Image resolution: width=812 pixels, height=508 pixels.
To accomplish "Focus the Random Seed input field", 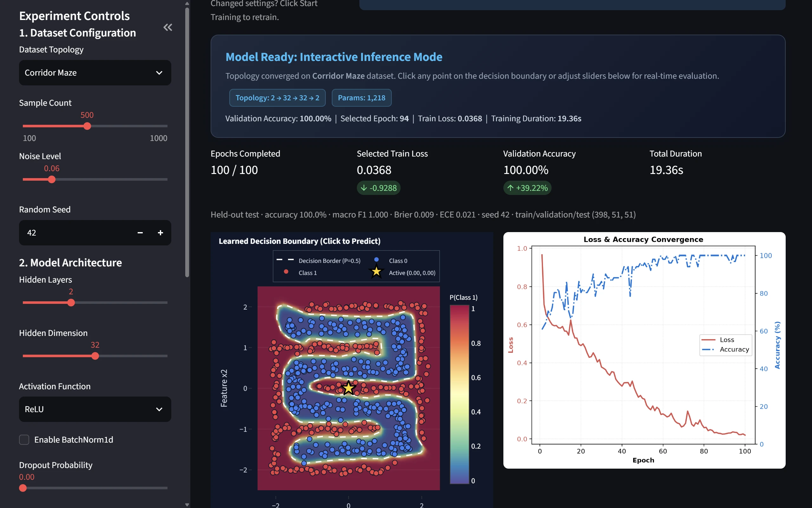I will tap(75, 232).
